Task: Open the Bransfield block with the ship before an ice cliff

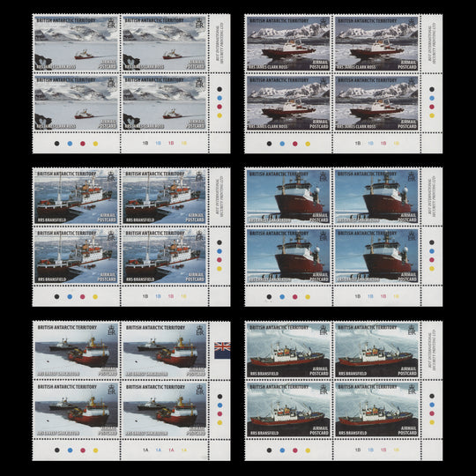Action: coord(344,390)
